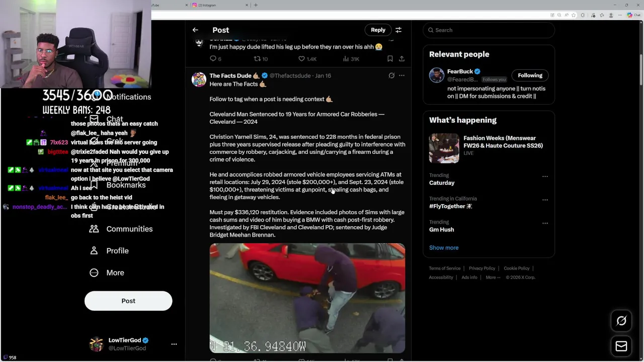The width and height of the screenshot is (644, 362).
Task: Select the #FlyTogether trending topic
Action: (x=450, y=206)
